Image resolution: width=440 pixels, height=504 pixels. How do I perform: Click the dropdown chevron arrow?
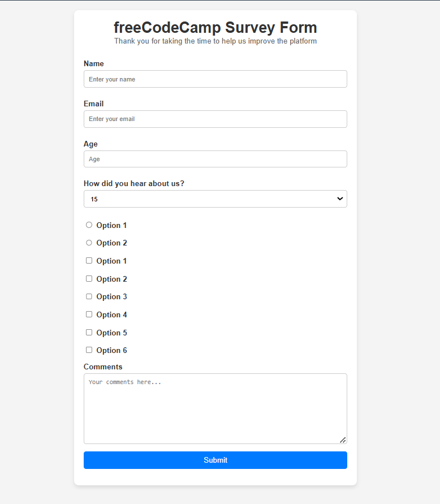340,199
